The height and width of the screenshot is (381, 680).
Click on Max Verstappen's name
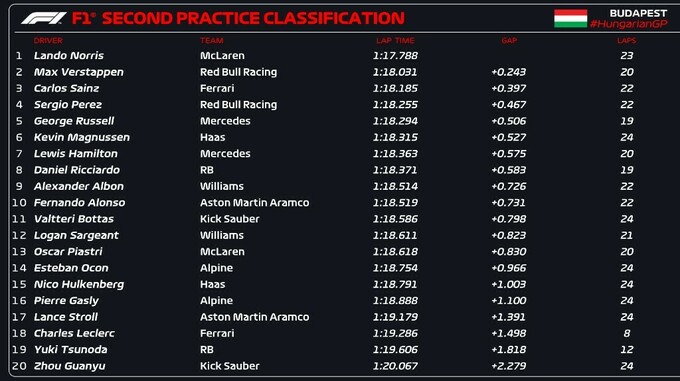click(78, 72)
